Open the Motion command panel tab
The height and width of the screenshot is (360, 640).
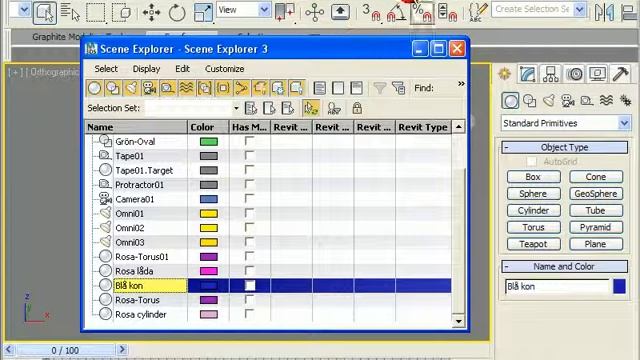(x=574, y=74)
